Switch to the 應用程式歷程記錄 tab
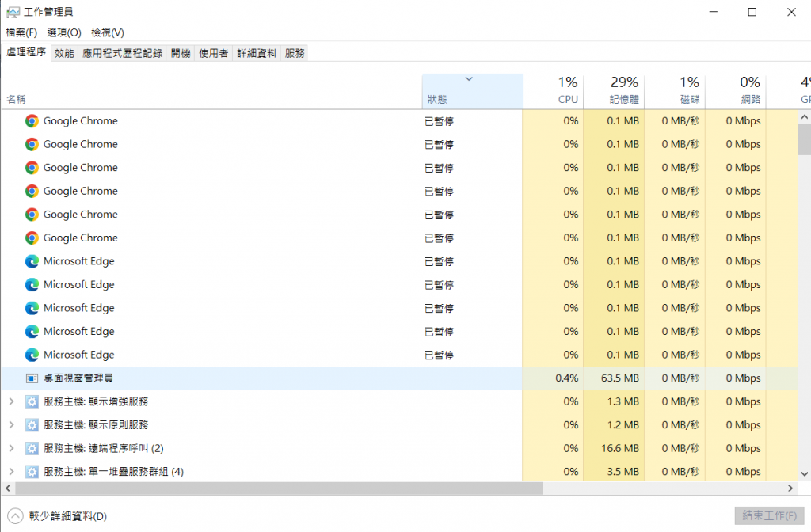This screenshot has width=811, height=532. point(122,53)
